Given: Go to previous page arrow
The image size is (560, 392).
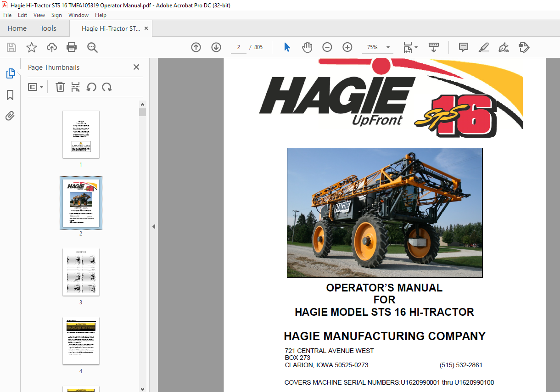Looking at the screenshot, I should point(196,47).
